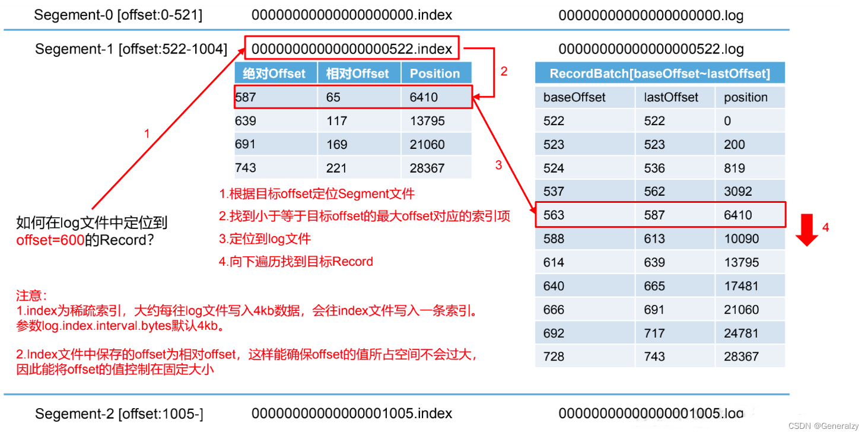Select the relative offset 65 cell
868x436 pixels.
point(333,97)
